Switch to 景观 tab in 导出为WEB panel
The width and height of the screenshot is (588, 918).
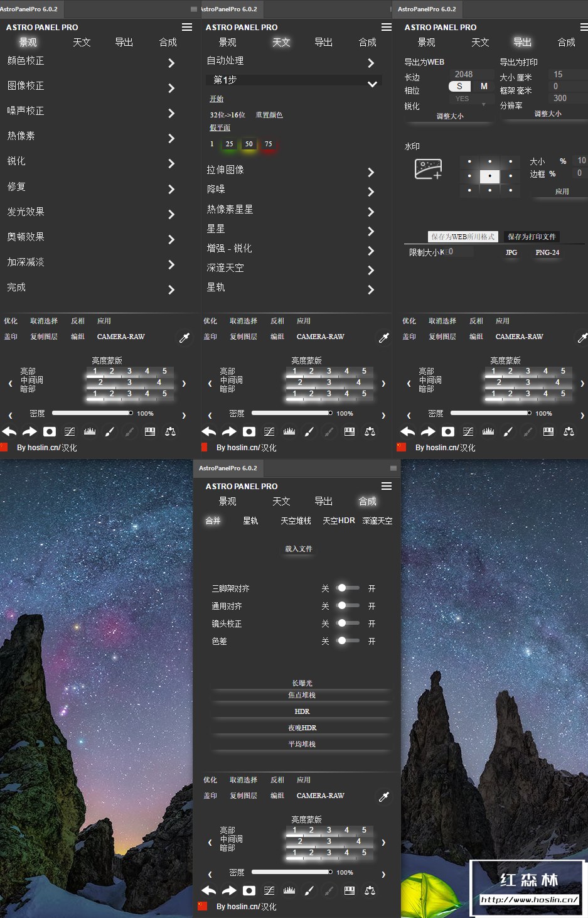coord(426,42)
